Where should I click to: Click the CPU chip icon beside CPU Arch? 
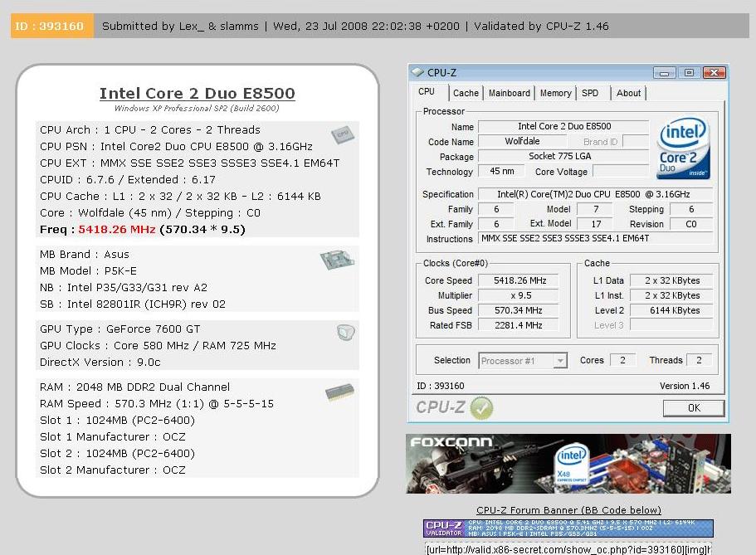click(x=343, y=134)
